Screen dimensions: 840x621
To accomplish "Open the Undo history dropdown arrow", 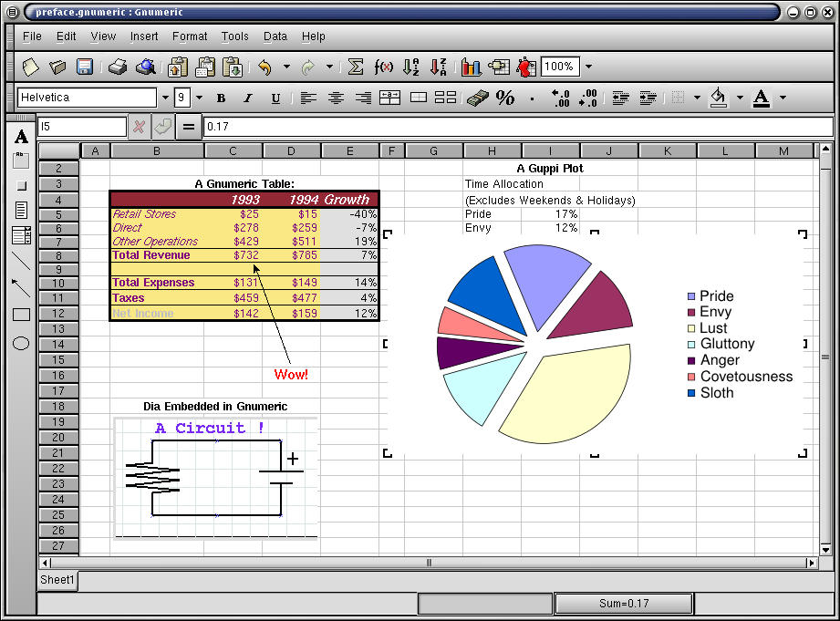I will point(286,67).
